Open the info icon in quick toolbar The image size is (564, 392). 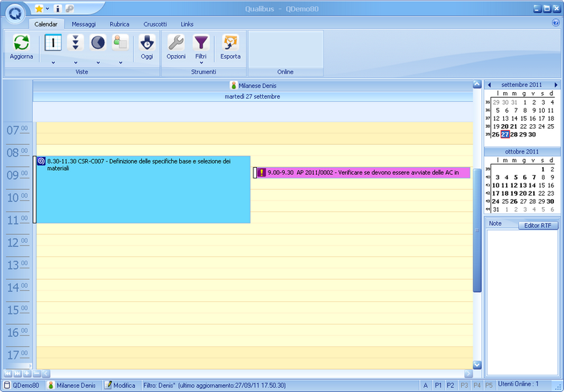tap(58, 9)
